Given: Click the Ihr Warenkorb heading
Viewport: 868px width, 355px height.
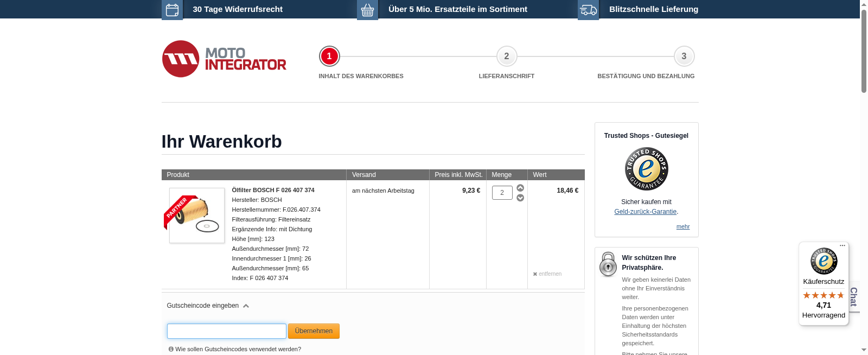Looking at the screenshot, I should (221, 142).
